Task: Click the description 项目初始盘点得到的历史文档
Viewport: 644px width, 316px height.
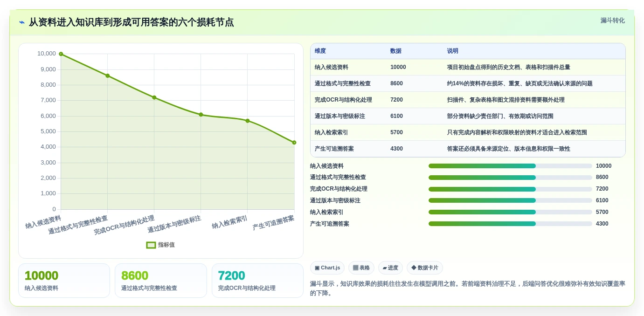Action: coord(509,67)
